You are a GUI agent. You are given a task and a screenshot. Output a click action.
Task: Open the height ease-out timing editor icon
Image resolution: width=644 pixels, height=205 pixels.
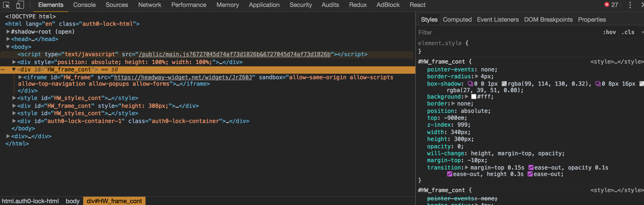pos(530,174)
